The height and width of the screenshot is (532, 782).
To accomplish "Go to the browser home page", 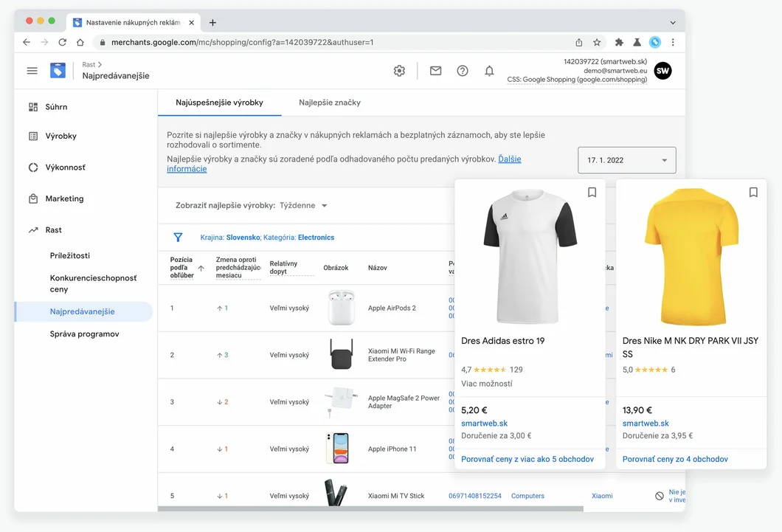I will pos(80,42).
